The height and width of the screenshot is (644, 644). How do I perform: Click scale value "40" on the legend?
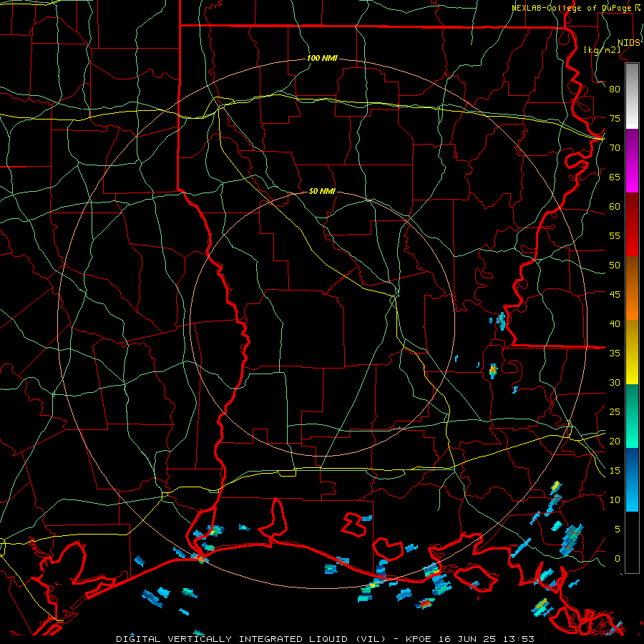[615, 324]
